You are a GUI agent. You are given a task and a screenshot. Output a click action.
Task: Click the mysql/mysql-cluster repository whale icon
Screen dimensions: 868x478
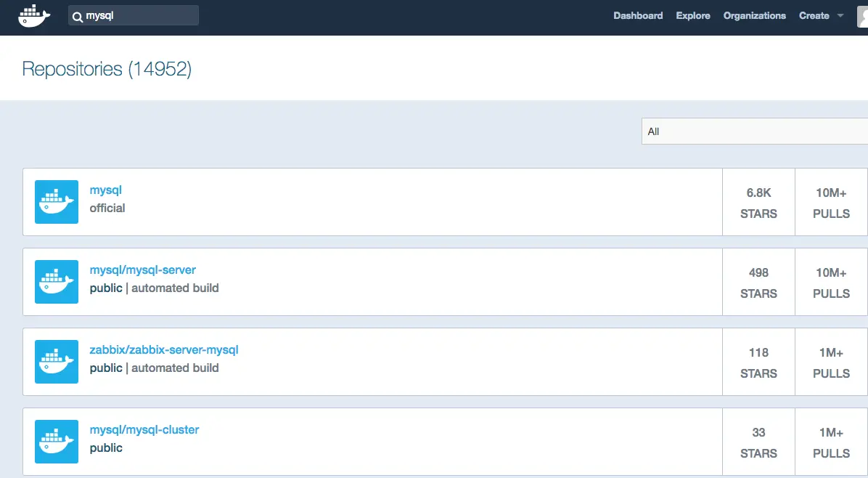point(57,442)
